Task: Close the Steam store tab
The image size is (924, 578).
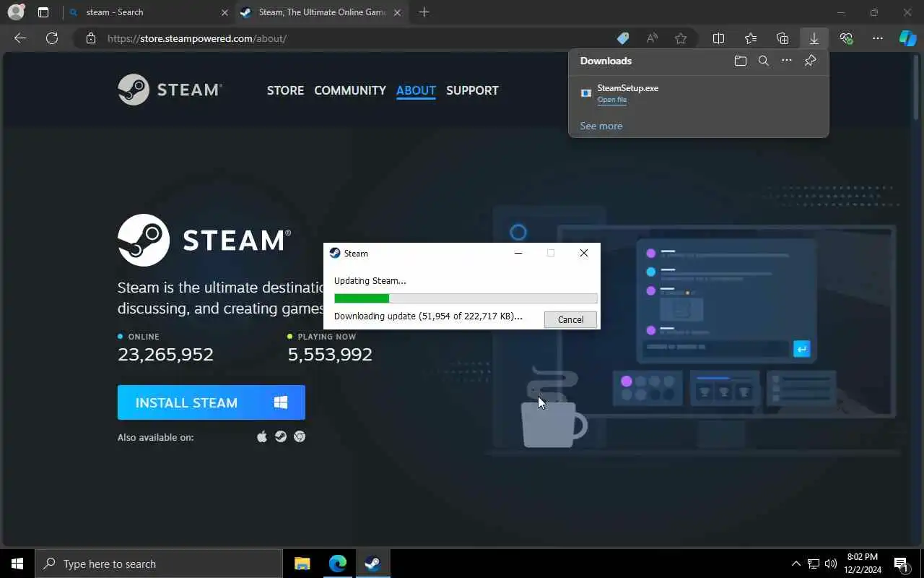Action: pyautogui.click(x=397, y=12)
